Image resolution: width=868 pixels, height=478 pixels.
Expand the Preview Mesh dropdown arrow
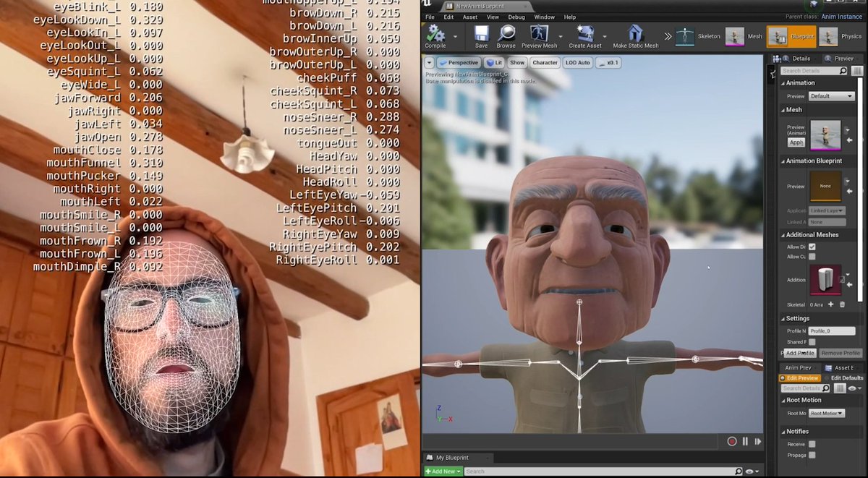click(560, 35)
